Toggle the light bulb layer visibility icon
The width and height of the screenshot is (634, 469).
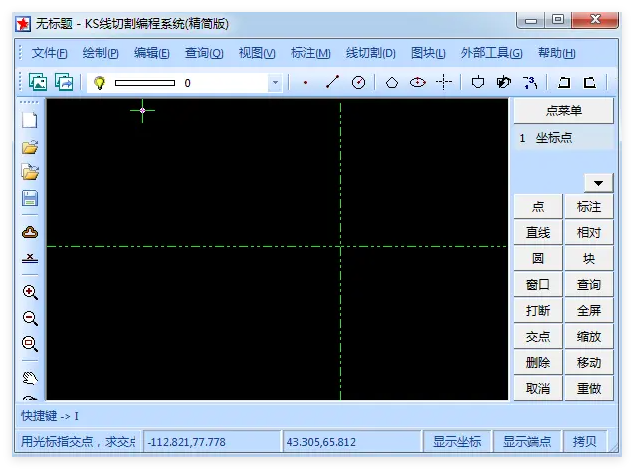pyautogui.click(x=99, y=83)
